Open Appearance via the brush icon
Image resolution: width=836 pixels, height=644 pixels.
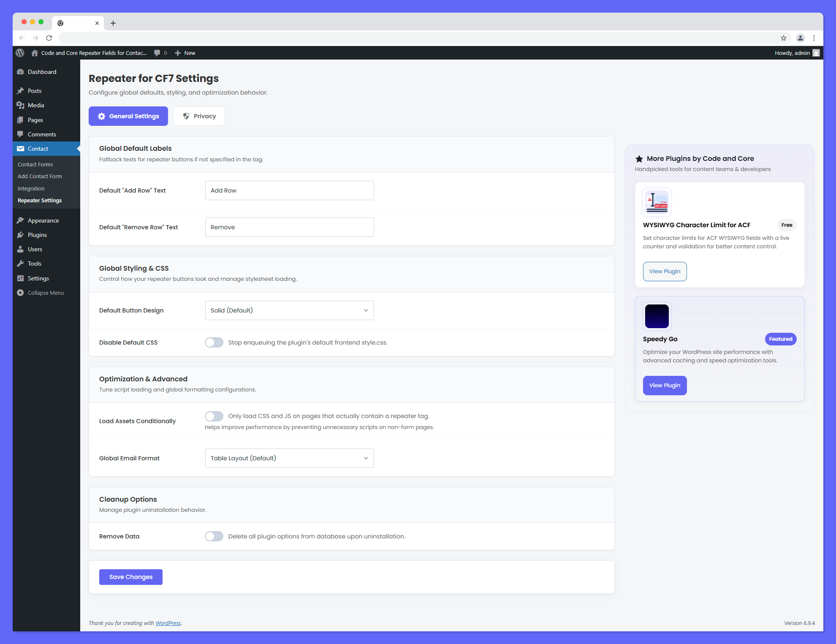coord(21,220)
